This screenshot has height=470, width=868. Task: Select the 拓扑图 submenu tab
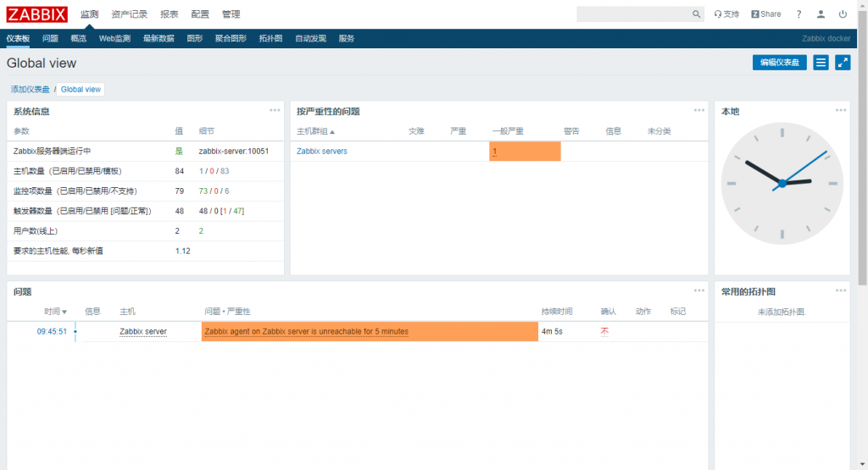[270, 38]
